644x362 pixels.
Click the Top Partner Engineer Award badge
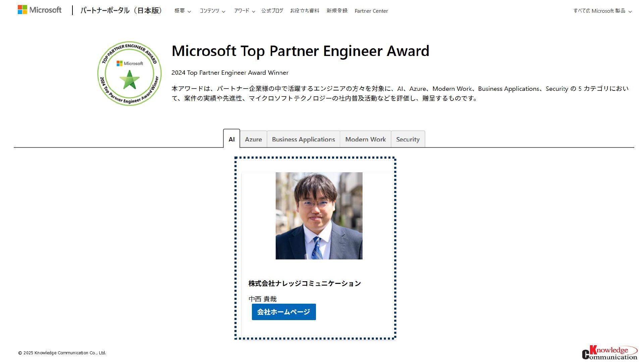coord(129,73)
